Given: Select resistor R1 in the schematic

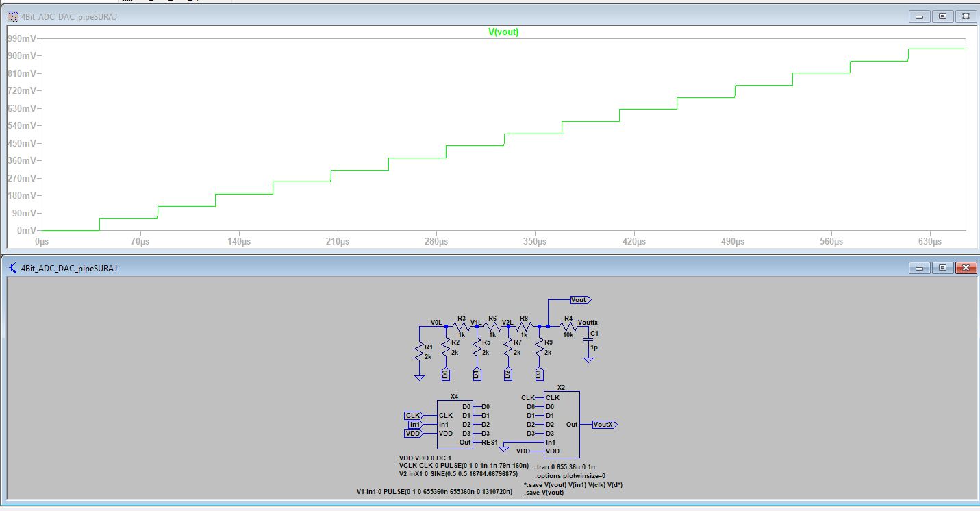Looking at the screenshot, I should coord(419,351).
